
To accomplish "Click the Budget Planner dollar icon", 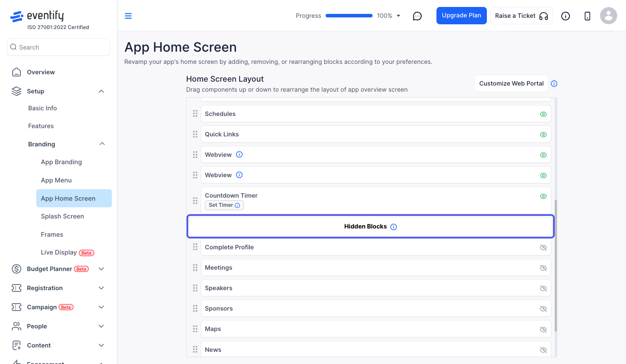I will click(17, 269).
